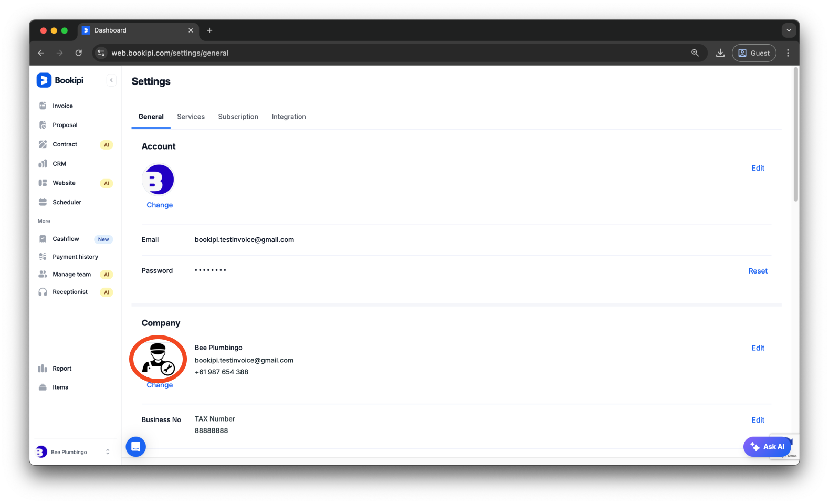829x504 pixels.
Task: Open the Guest profile button
Action: 754,53
